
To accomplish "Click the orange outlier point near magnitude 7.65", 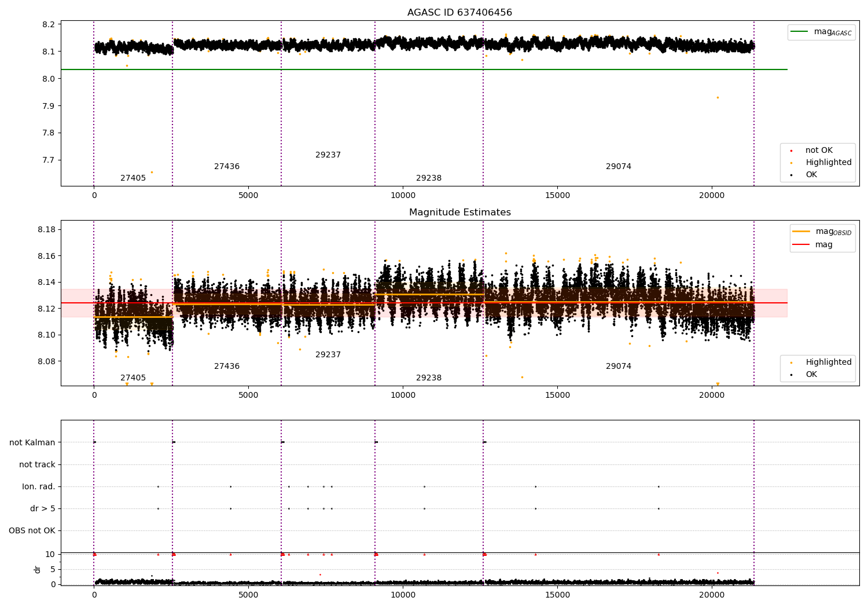I will [152, 172].
